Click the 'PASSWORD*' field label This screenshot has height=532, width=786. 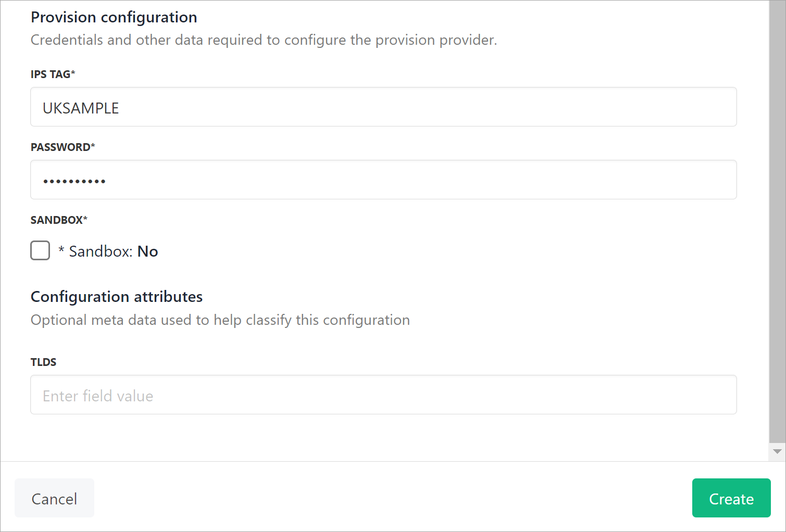coord(63,147)
